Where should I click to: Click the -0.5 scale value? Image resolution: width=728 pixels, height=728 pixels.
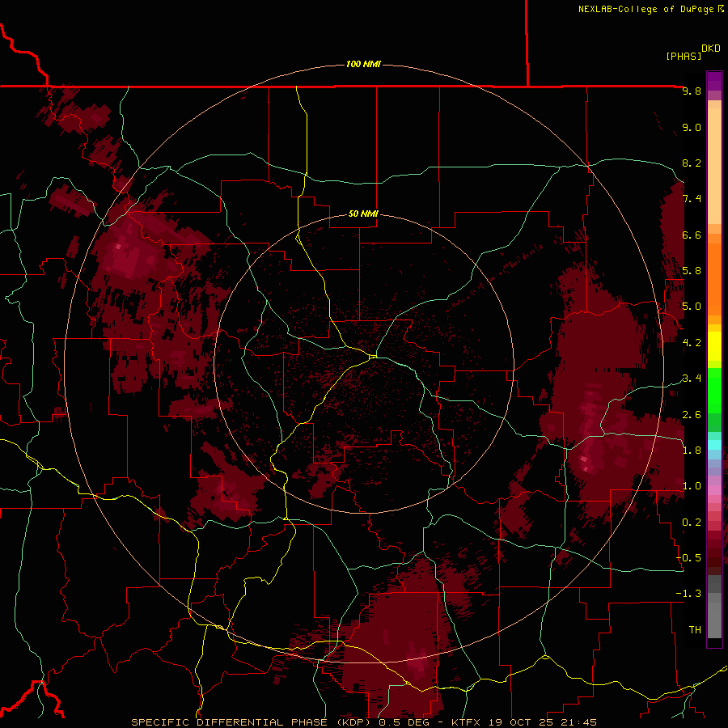688,558
